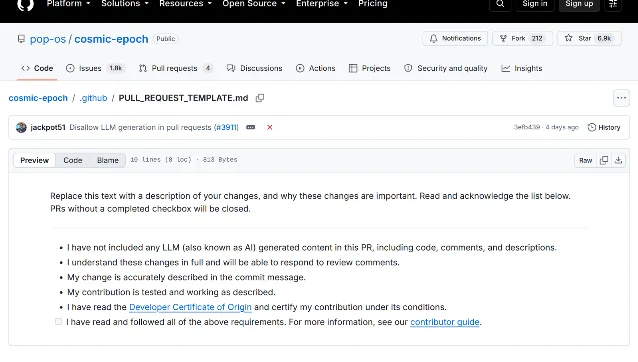The height and width of the screenshot is (362, 638).
Task: Go to the Code tab
Action: pyautogui.click(x=37, y=68)
